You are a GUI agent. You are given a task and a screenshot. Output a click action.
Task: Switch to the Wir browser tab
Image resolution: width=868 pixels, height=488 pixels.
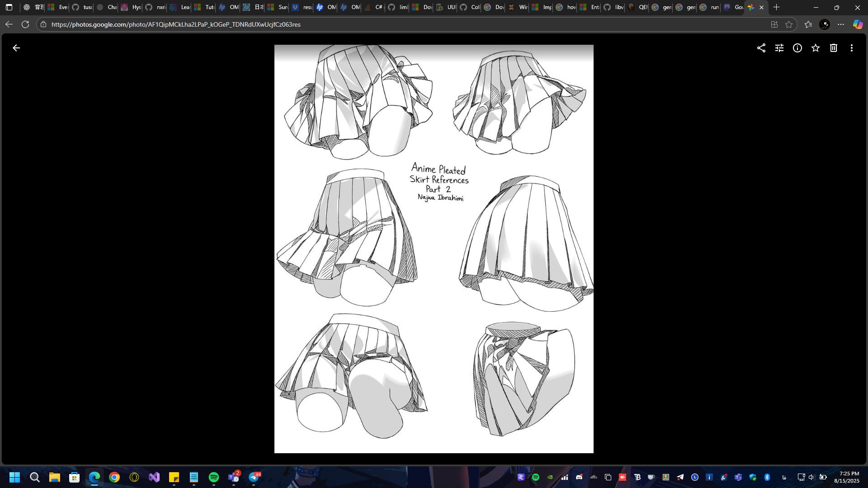[x=519, y=7]
